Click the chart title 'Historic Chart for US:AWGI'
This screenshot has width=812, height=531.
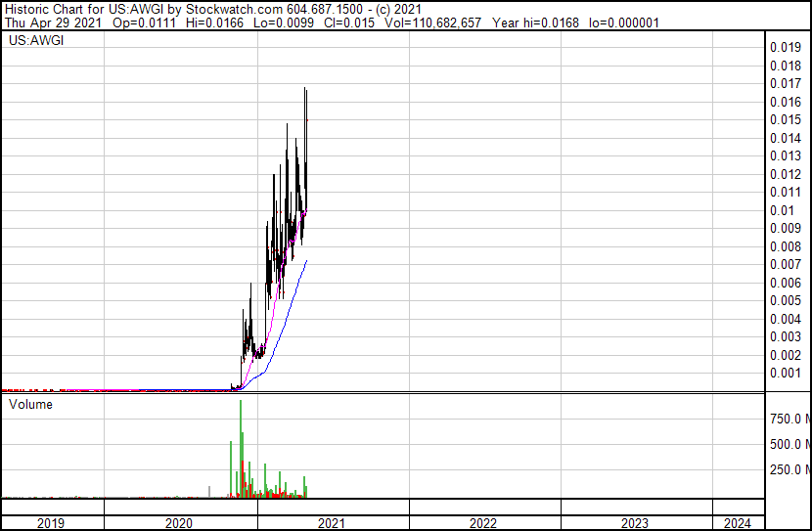[x=84, y=10]
